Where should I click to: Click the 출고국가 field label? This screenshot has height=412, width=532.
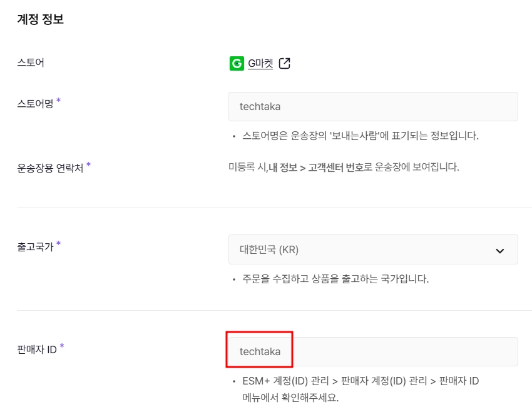[35, 247]
